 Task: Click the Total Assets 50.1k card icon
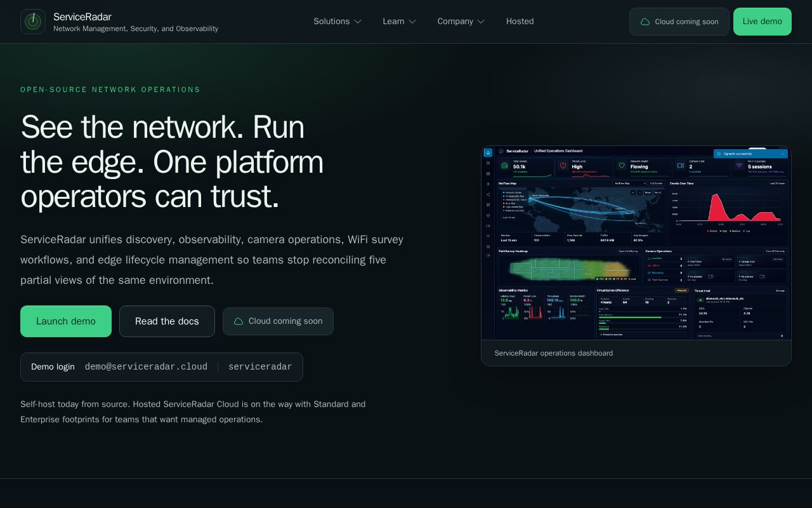tap(504, 166)
